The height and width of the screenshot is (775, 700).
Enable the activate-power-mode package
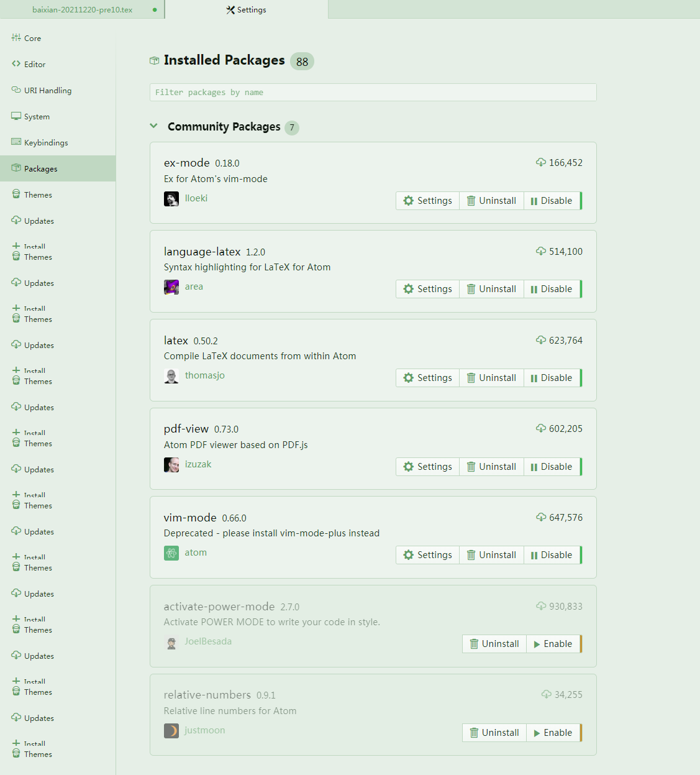pos(553,644)
